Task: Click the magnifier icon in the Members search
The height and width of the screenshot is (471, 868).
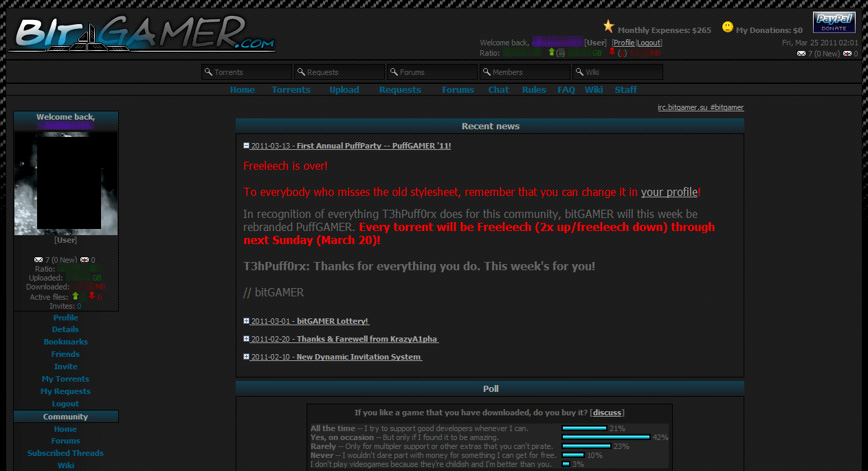Action: tap(487, 72)
